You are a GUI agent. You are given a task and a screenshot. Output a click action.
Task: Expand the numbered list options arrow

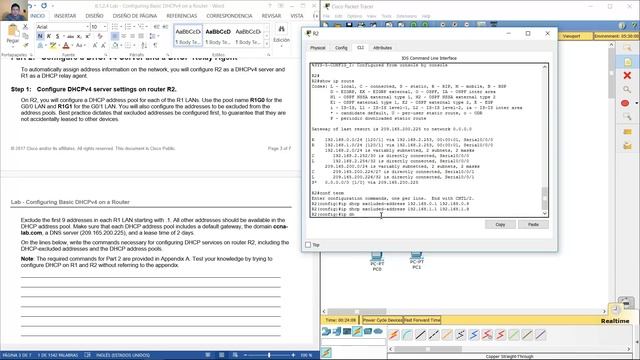pos(134,27)
